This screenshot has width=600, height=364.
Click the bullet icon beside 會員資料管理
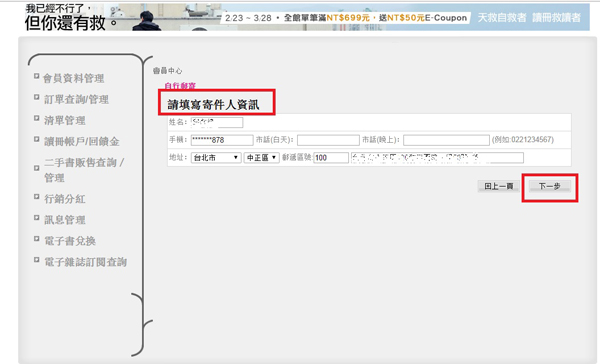[37, 76]
